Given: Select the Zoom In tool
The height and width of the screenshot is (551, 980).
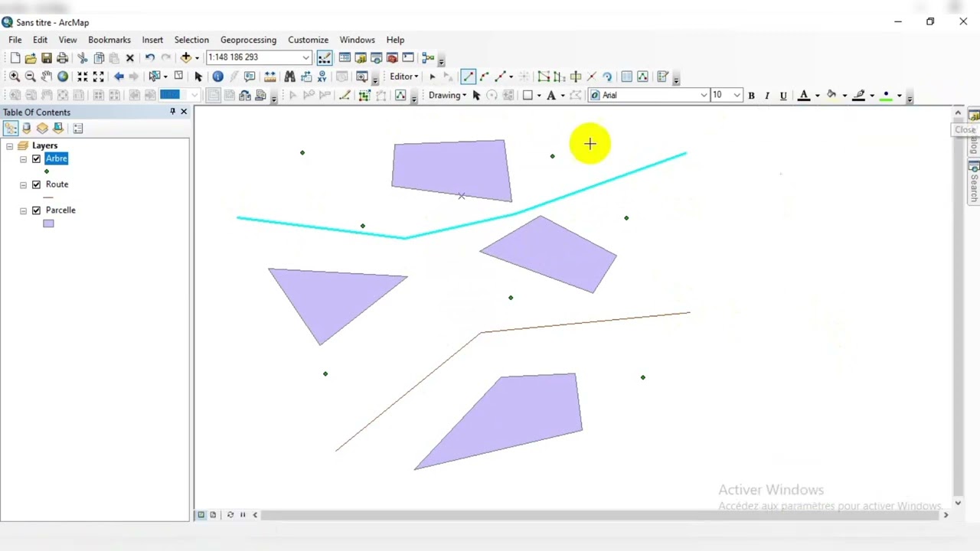Looking at the screenshot, I should tap(14, 77).
